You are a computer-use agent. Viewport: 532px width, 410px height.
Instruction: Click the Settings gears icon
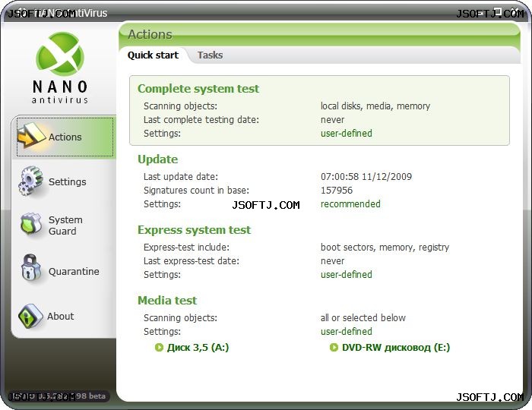tap(31, 181)
